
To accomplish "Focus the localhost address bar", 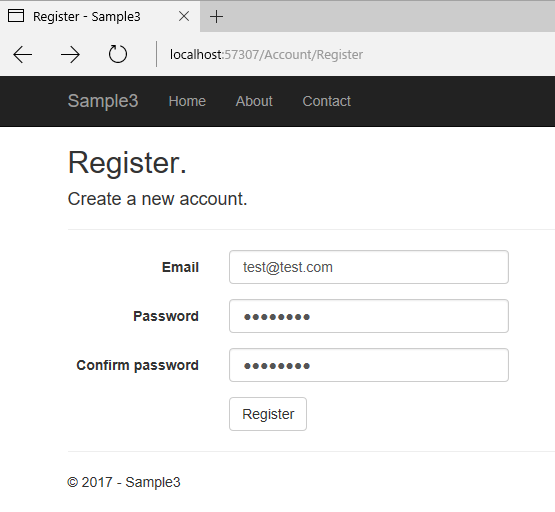I will (x=266, y=54).
